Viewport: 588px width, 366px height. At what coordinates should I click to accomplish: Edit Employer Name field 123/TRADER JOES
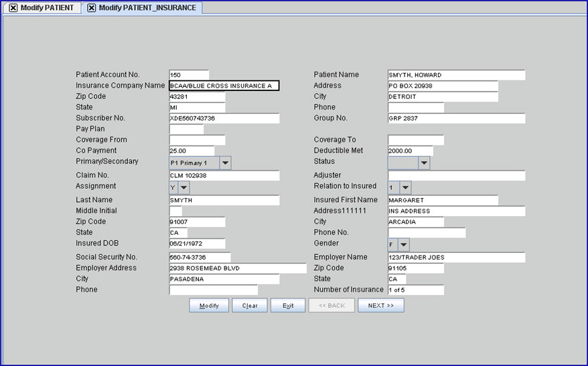coord(456,258)
